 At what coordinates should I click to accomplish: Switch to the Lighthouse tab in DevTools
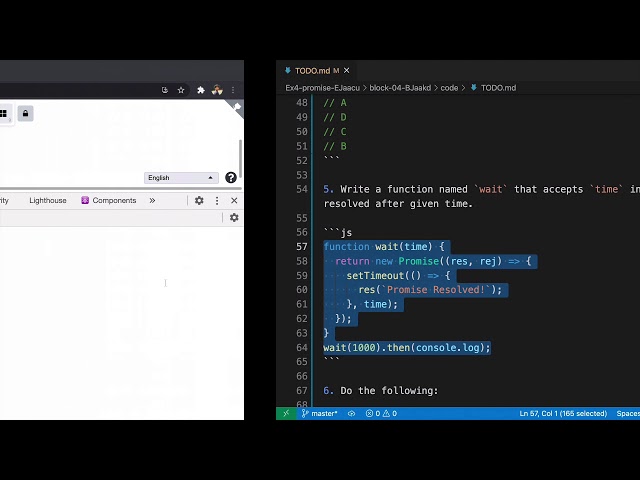(x=48, y=200)
